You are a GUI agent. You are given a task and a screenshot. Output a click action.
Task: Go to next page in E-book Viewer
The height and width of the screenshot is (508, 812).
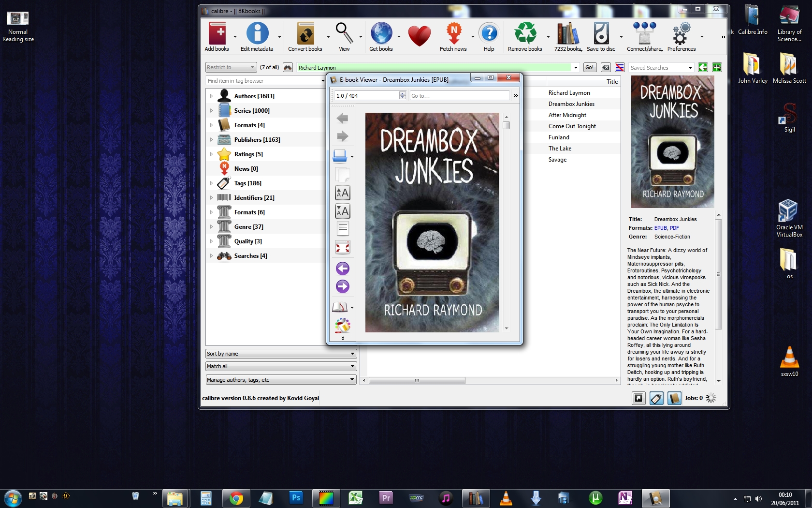click(x=342, y=286)
